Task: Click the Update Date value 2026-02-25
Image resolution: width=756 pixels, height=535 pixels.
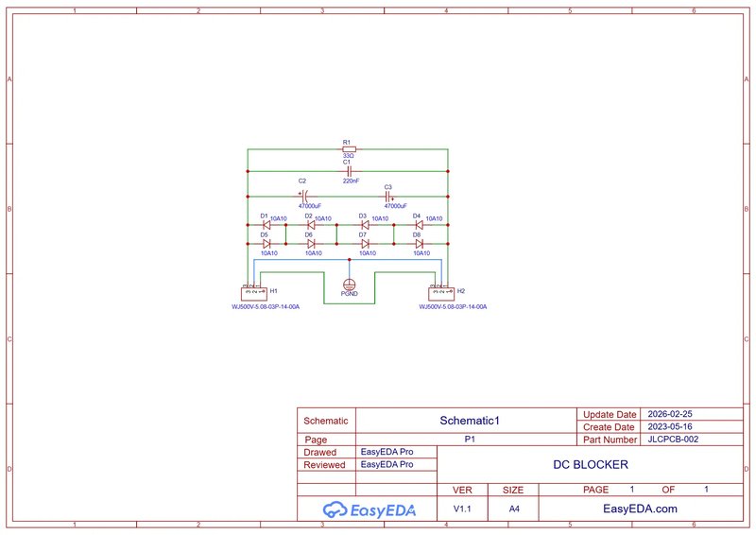Action: point(670,414)
